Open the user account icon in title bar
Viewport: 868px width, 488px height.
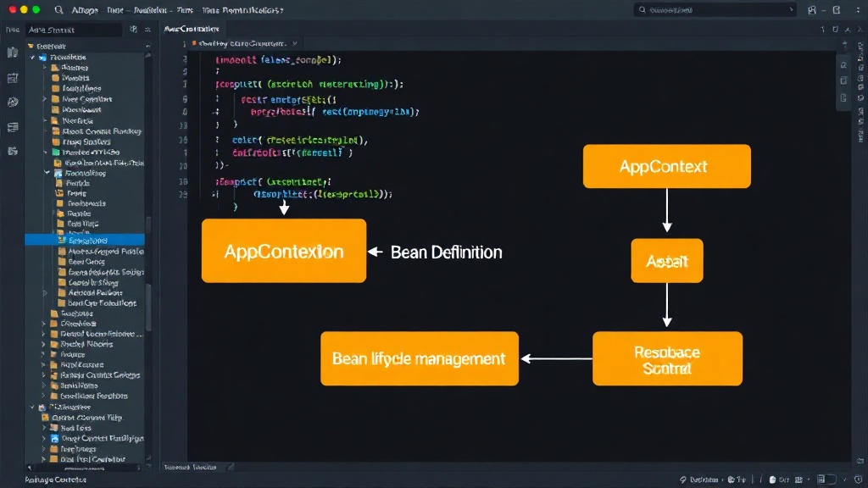point(812,9)
